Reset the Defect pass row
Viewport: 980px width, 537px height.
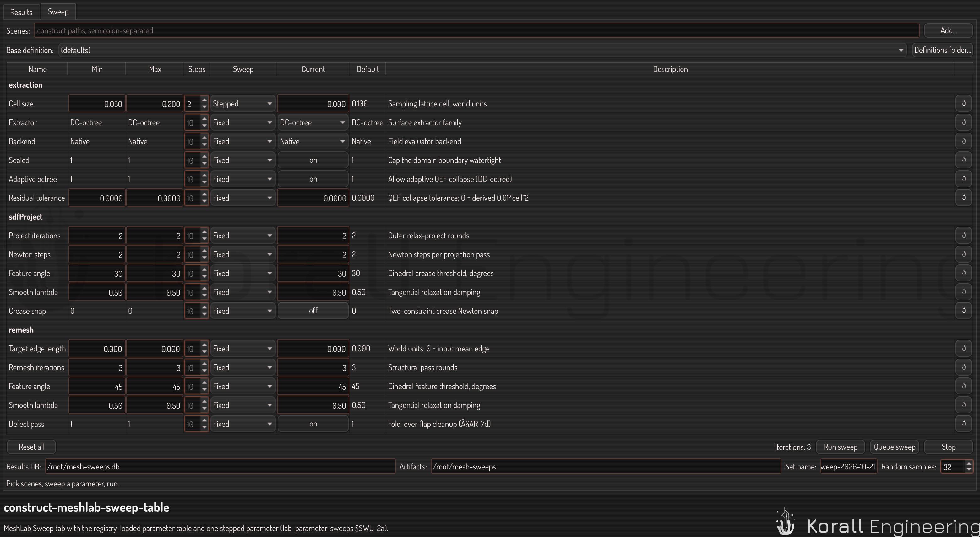(x=964, y=424)
